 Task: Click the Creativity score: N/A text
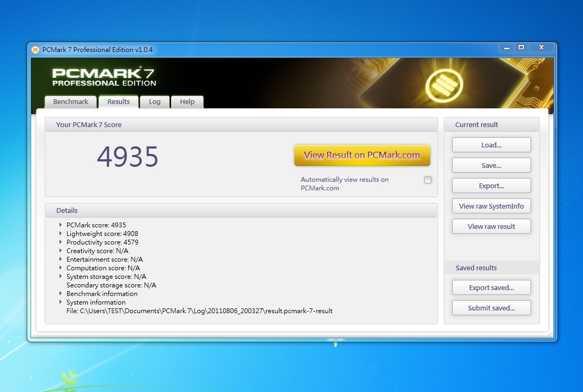click(98, 250)
